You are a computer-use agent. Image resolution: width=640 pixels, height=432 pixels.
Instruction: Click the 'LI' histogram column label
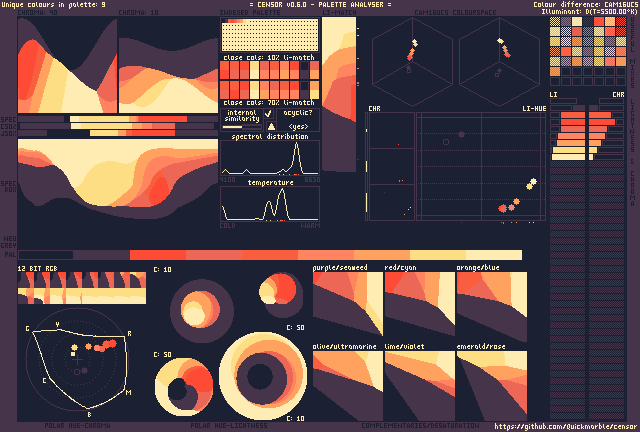[x=553, y=95]
